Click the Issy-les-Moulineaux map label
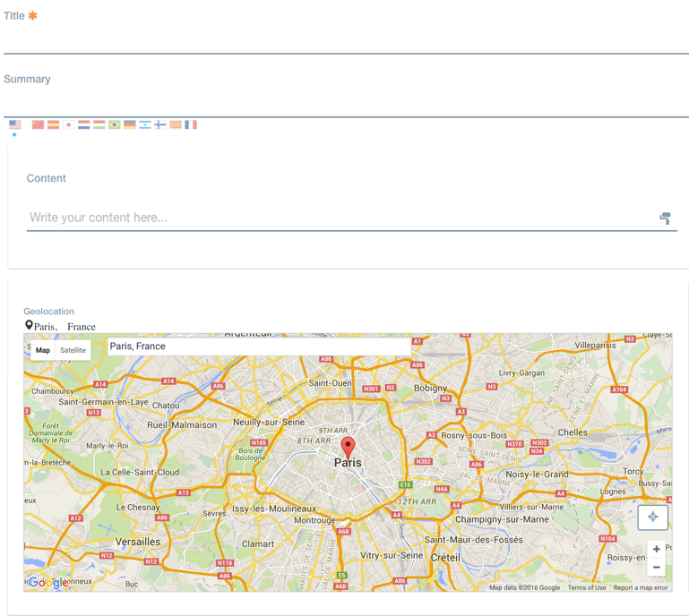Image resolution: width=689 pixels, height=616 pixels. pyautogui.click(x=274, y=509)
